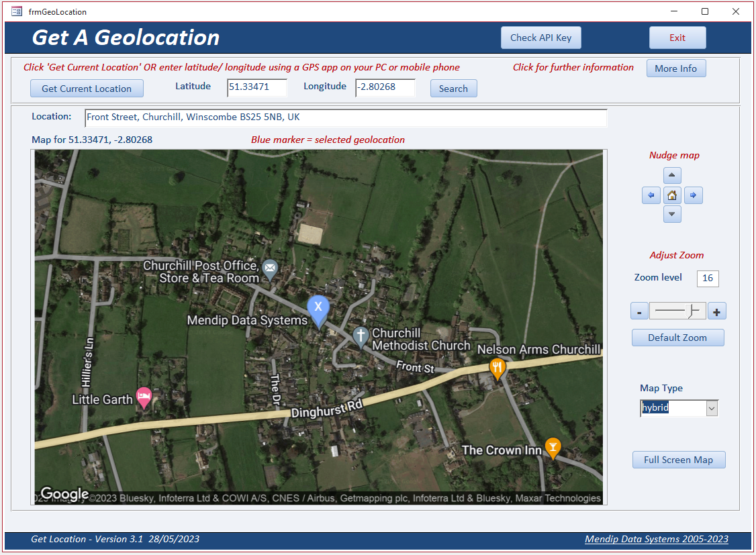Click Get Current Location button

pos(87,89)
